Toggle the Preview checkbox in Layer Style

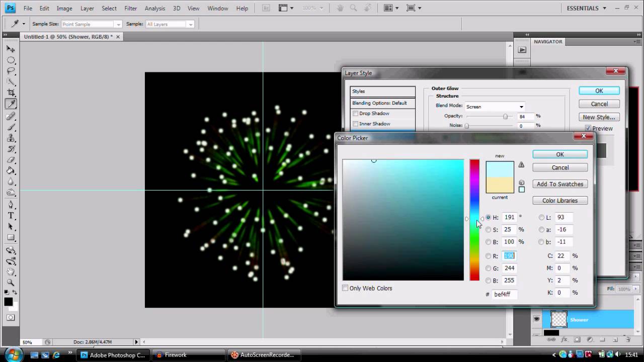[x=588, y=128]
